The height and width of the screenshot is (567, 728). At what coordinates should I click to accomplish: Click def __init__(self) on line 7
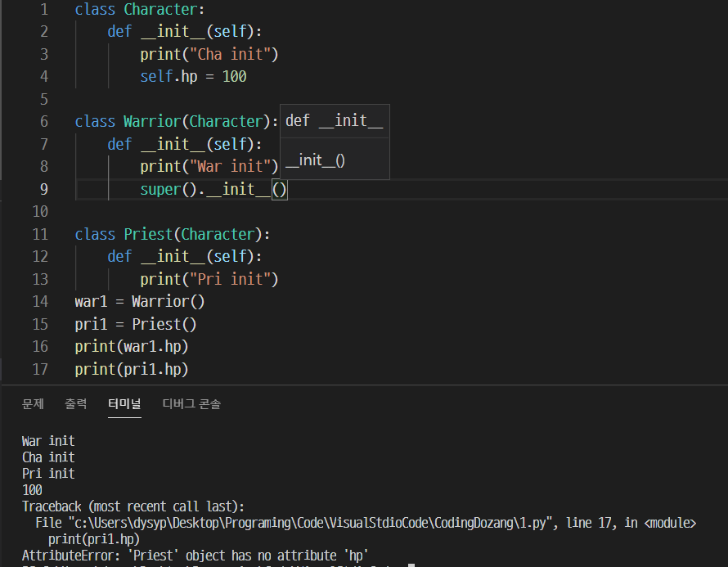click(x=185, y=145)
